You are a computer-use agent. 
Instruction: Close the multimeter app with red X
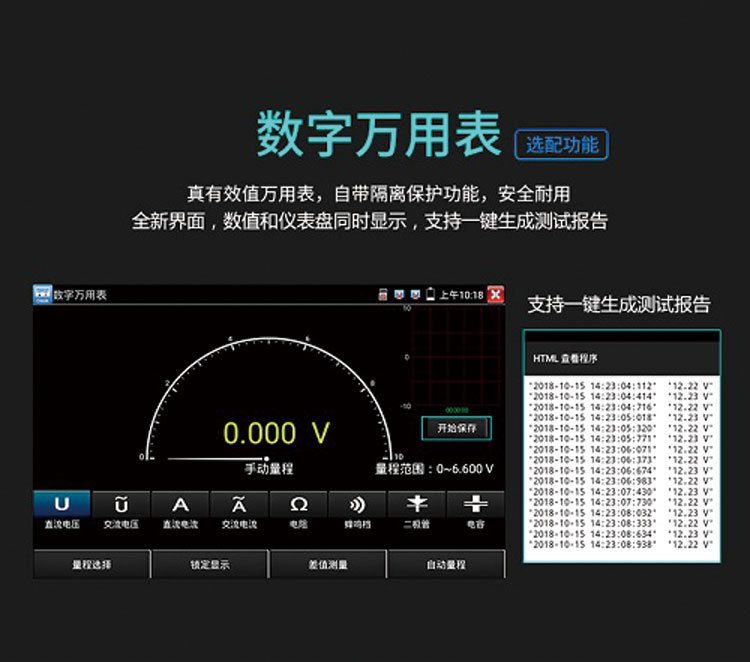[x=495, y=295]
